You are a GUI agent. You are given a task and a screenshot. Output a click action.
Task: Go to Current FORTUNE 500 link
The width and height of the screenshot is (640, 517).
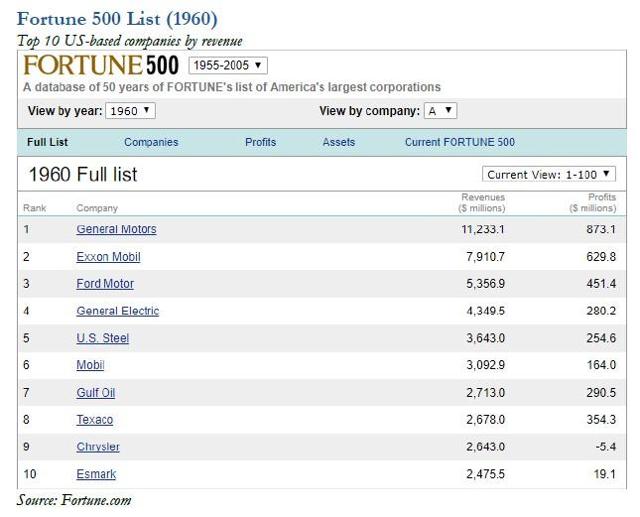click(x=459, y=142)
